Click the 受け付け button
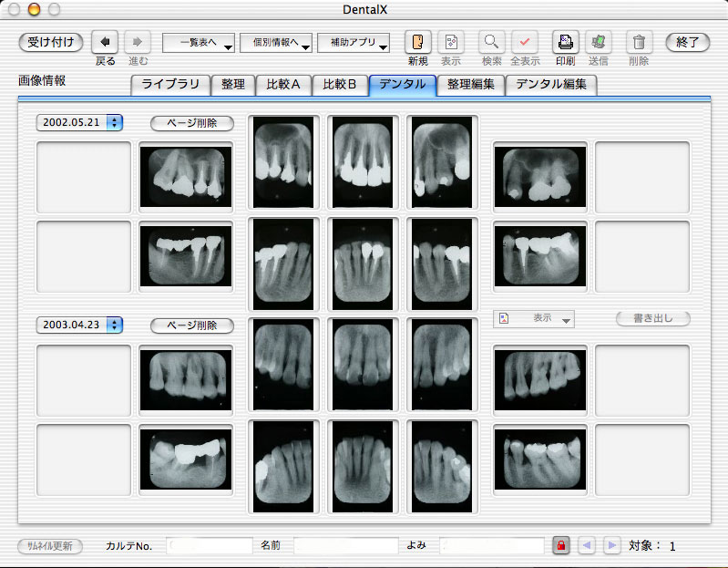The height and width of the screenshot is (568, 728). coord(51,42)
